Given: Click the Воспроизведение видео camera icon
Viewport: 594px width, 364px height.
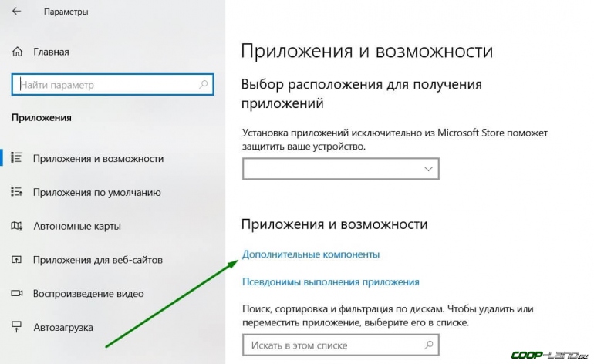Looking at the screenshot, I should (x=17, y=294).
